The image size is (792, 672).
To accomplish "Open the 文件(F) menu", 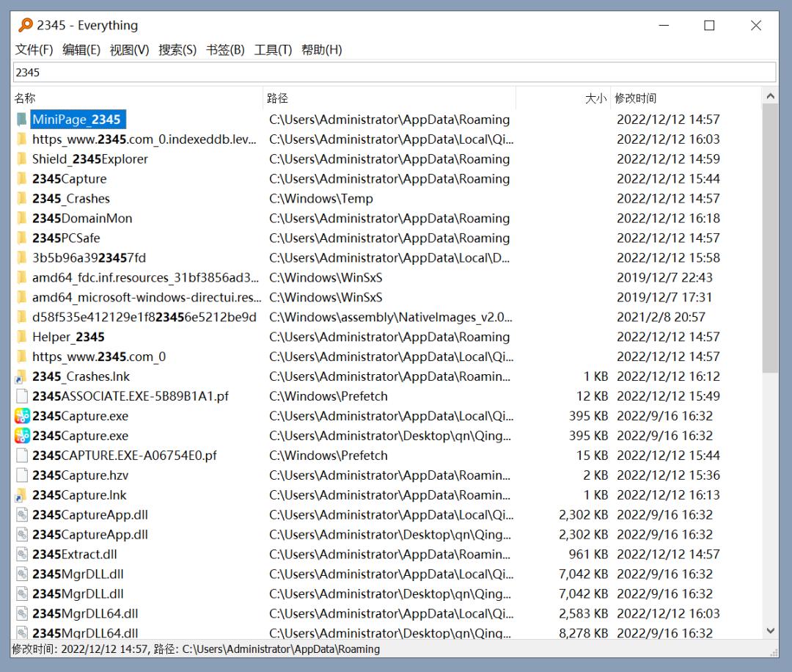I will (x=34, y=49).
